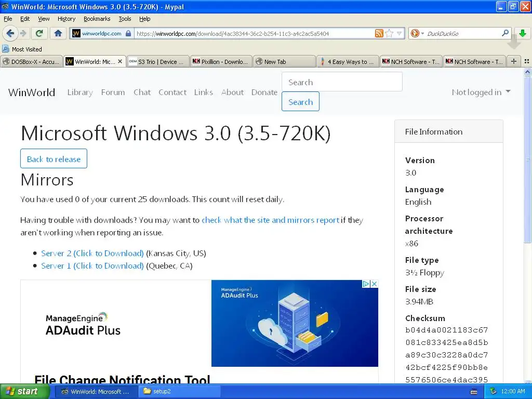Click the 12:00 AM system clock
This screenshot has height=399, width=532.
point(513,392)
